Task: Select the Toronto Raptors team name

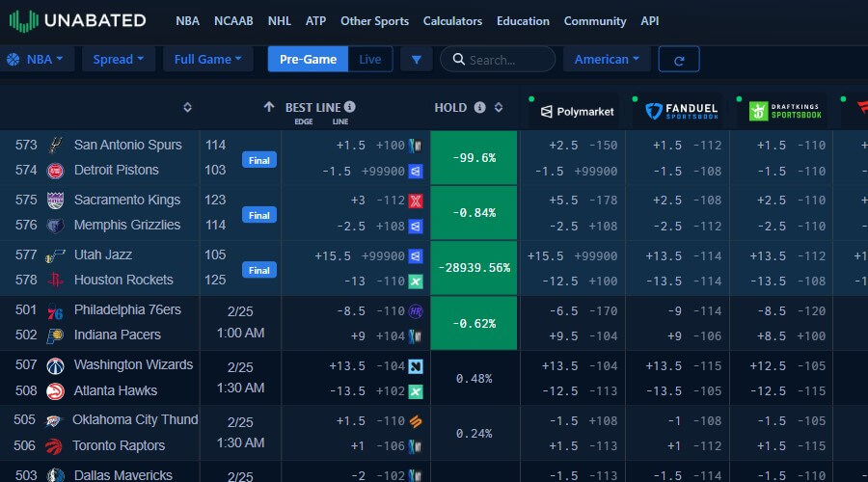Action: click(119, 445)
